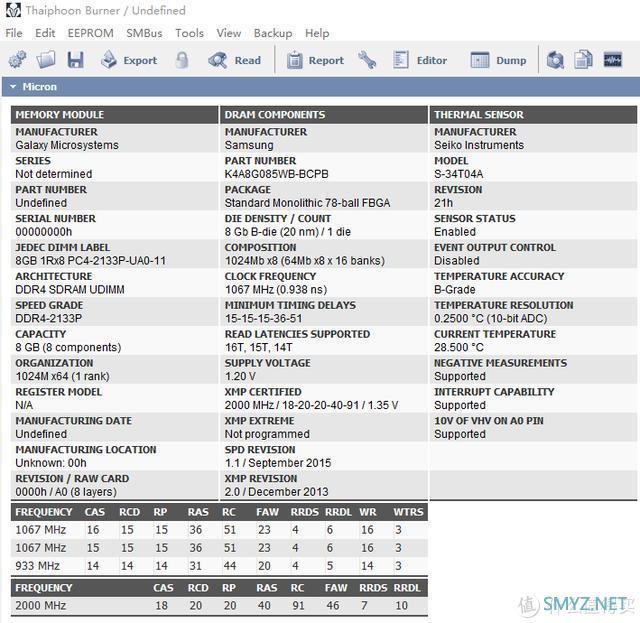Open the Backup menu
Image resolution: width=640 pixels, height=623 pixels.
pos(273,33)
